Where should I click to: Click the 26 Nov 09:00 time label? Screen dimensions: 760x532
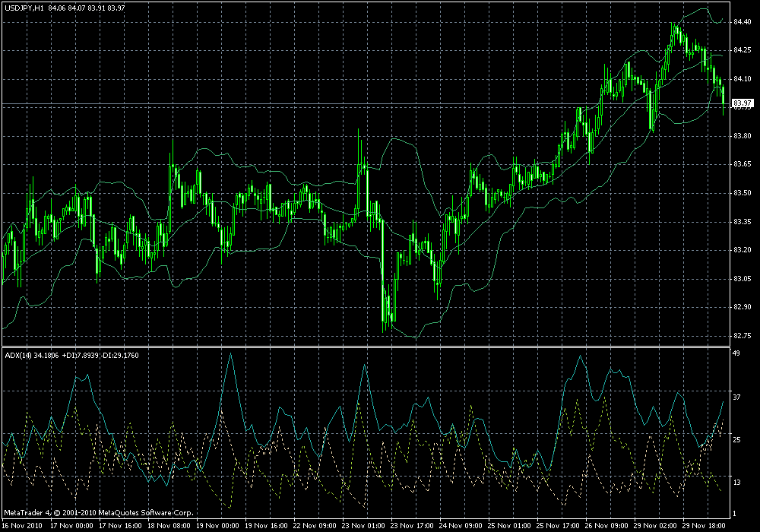click(x=606, y=526)
